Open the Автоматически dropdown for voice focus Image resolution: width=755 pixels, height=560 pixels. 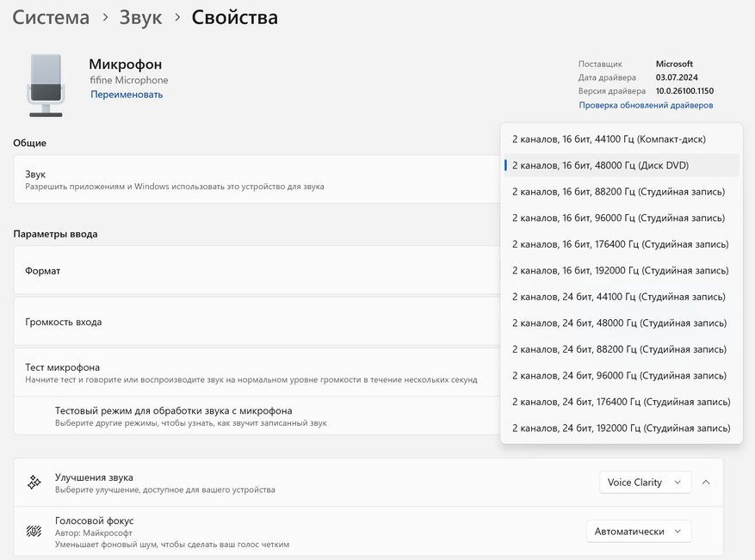638,532
